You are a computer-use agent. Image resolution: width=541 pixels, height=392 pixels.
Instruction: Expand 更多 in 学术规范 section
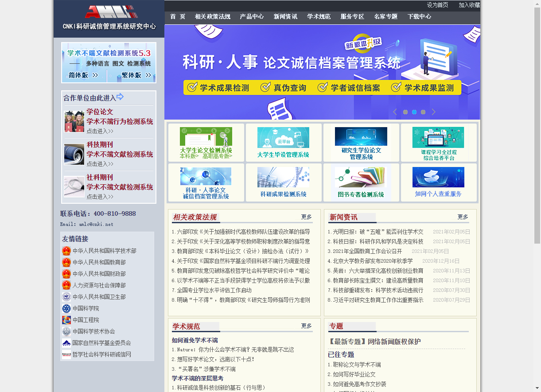[307, 326]
